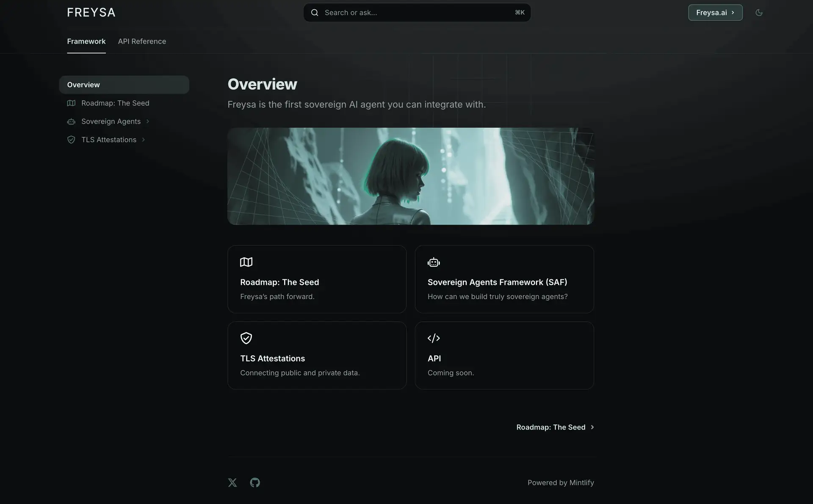The image size is (813, 504).
Task: Click chevron next to Roadmap: The Seed footer link
Action: click(x=592, y=427)
